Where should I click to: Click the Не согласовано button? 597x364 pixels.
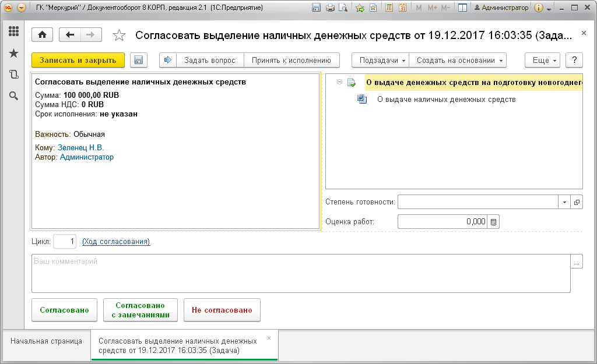pos(222,310)
